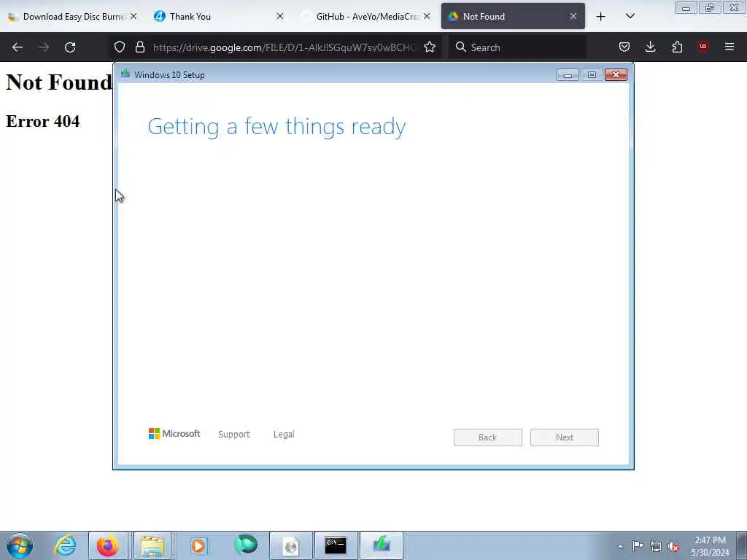Click the Microsoft logo in Setup
This screenshot has width=747, height=560.
coord(174,434)
